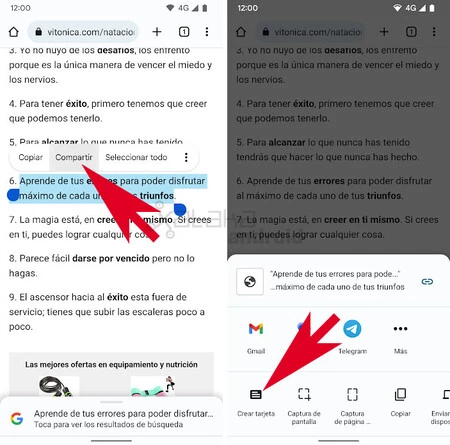Viewport: 450px width, 445px height.
Task: Open a new tab with plus icon
Action: (157, 32)
